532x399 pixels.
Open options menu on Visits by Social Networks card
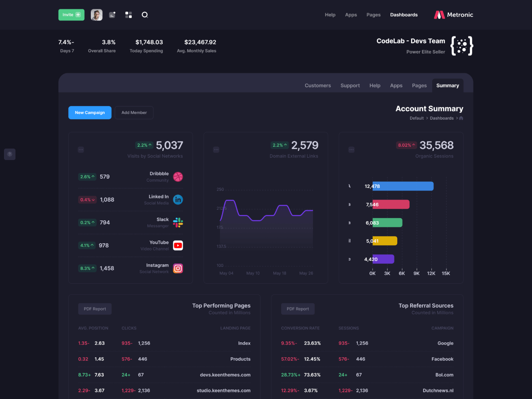click(x=81, y=150)
